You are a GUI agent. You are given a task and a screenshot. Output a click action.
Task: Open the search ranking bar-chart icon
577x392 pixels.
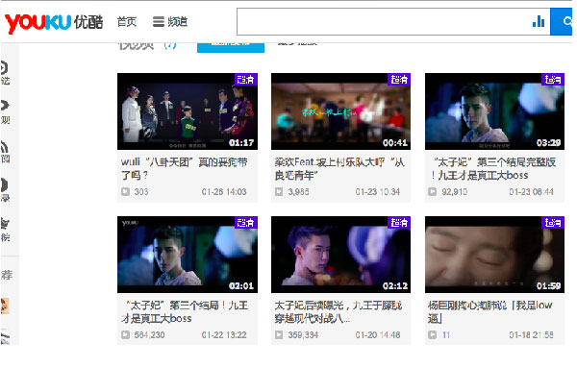pos(538,21)
